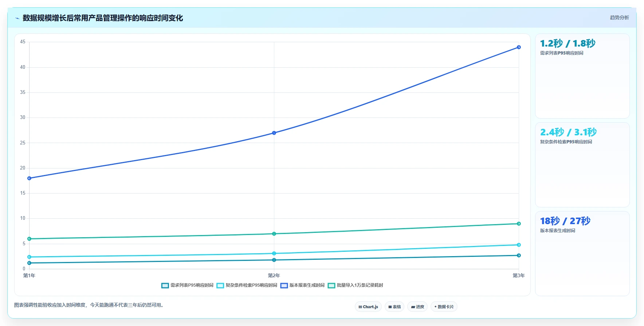Screen dimensions: 644x326
Task: Open the 18秒 / 27秒 stat card
Action: (582, 254)
